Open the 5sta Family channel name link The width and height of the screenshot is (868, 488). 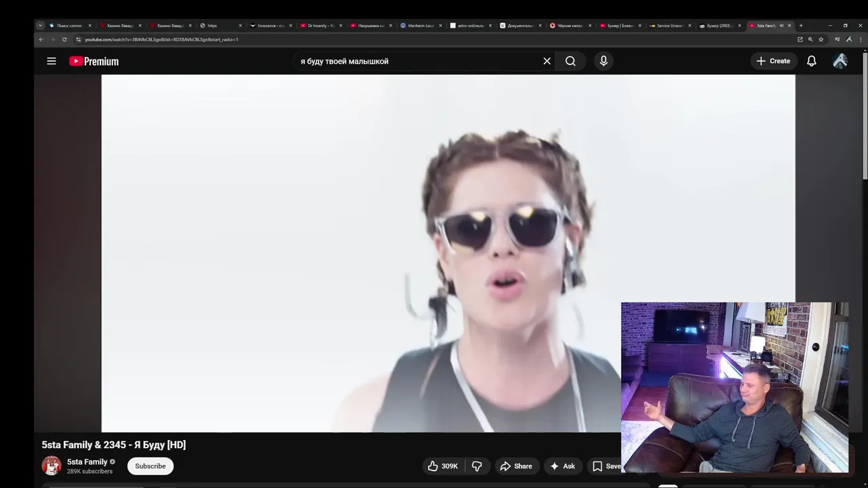[x=87, y=462]
